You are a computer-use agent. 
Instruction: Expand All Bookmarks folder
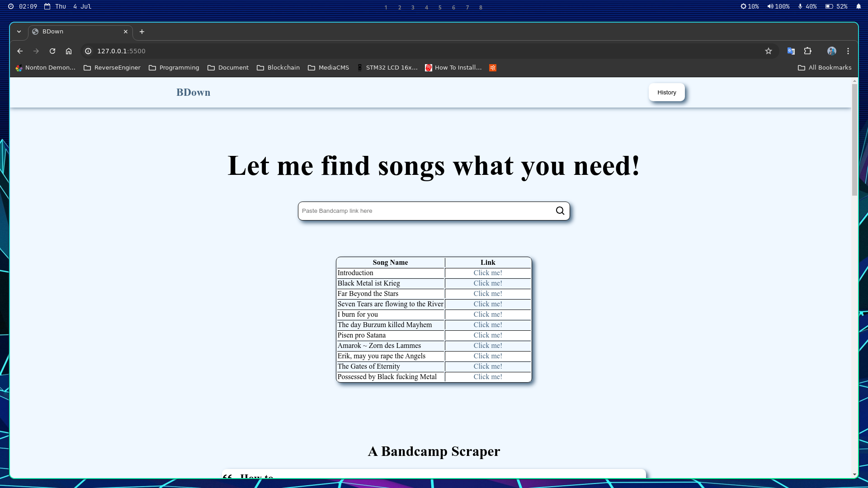pyautogui.click(x=825, y=67)
